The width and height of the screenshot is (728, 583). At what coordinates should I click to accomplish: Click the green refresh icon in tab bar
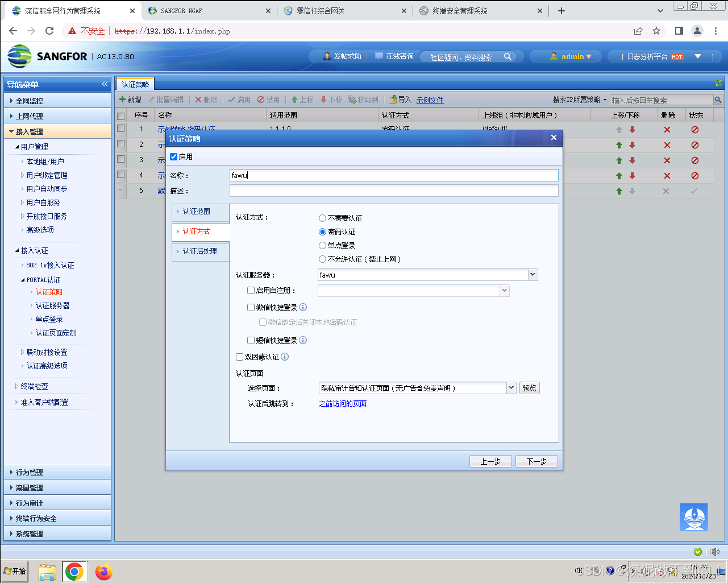click(718, 84)
